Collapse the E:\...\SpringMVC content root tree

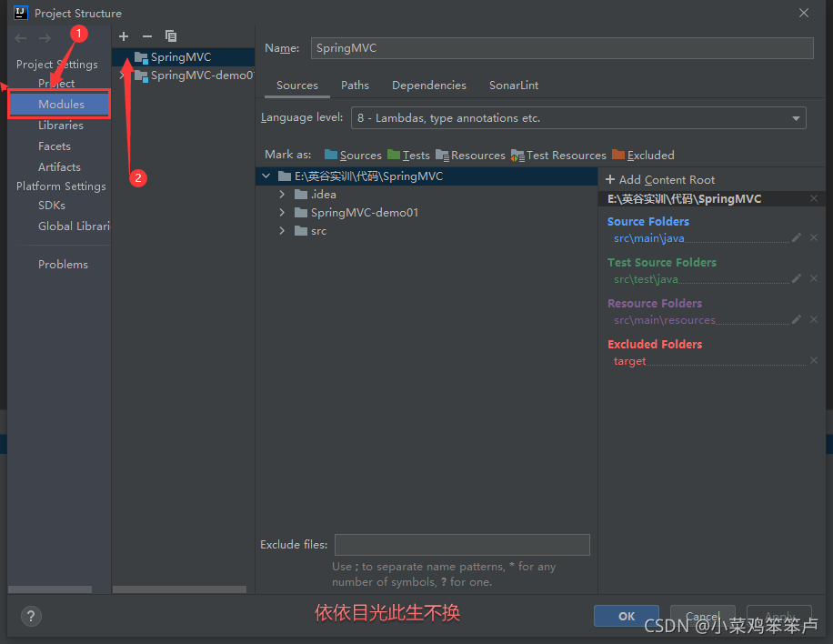[x=266, y=176]
